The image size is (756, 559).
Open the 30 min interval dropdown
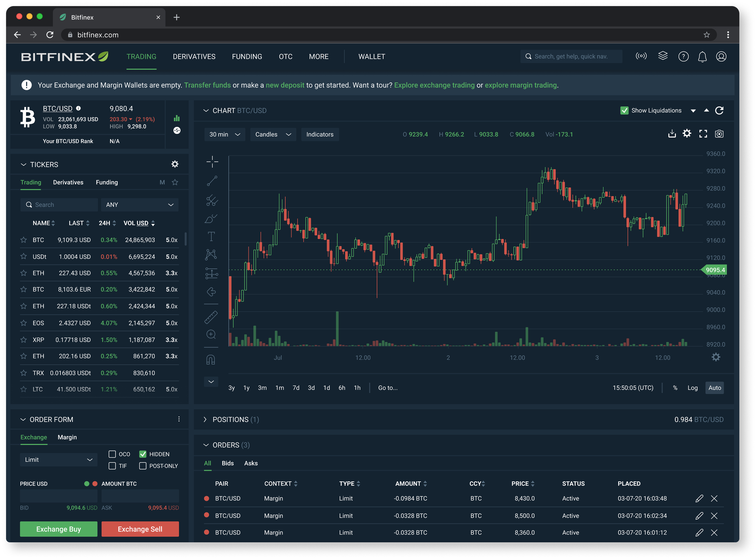point(224,134)
